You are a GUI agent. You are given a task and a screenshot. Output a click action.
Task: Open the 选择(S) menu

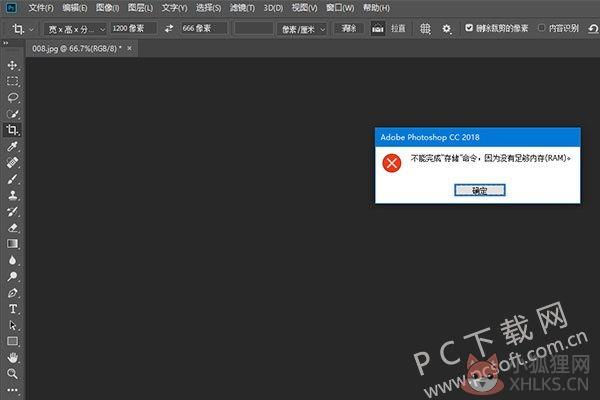click(209, 8)
